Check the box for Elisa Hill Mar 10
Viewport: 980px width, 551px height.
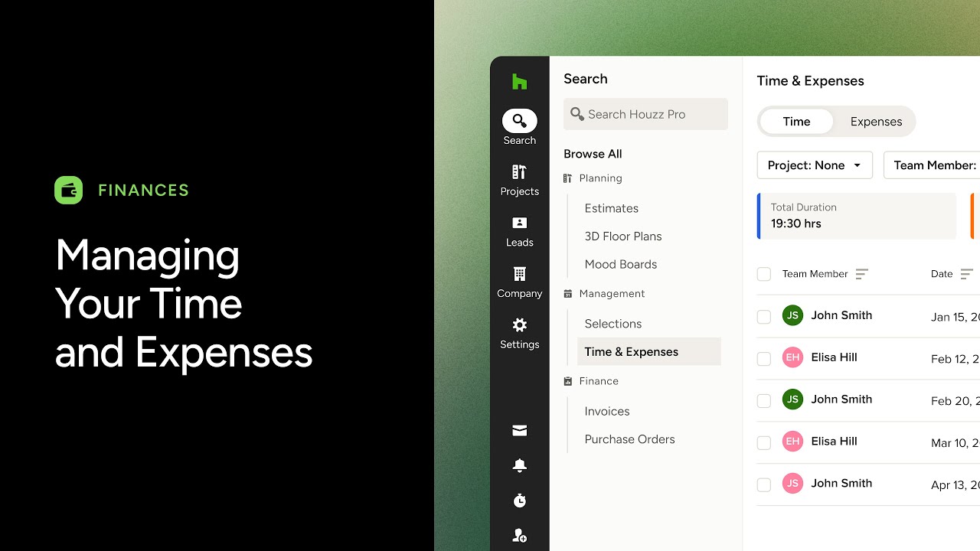coord(764,443)
